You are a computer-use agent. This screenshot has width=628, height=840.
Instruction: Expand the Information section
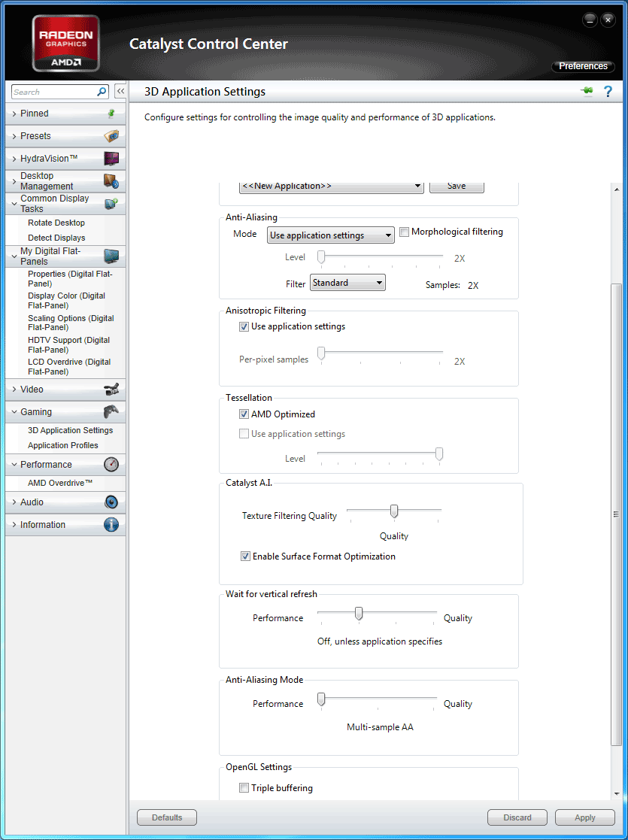14,524
